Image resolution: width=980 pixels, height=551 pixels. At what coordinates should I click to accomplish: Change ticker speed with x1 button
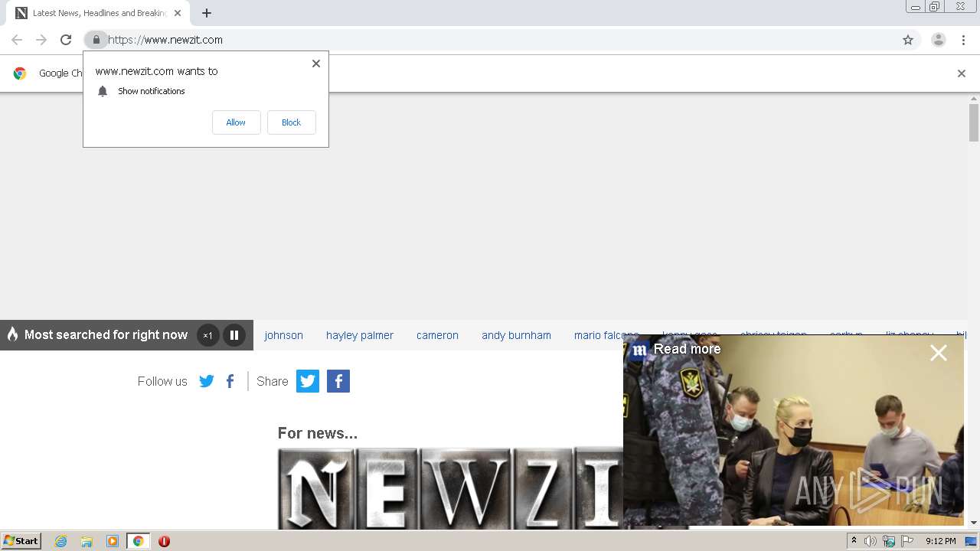[x=207, y=335]
